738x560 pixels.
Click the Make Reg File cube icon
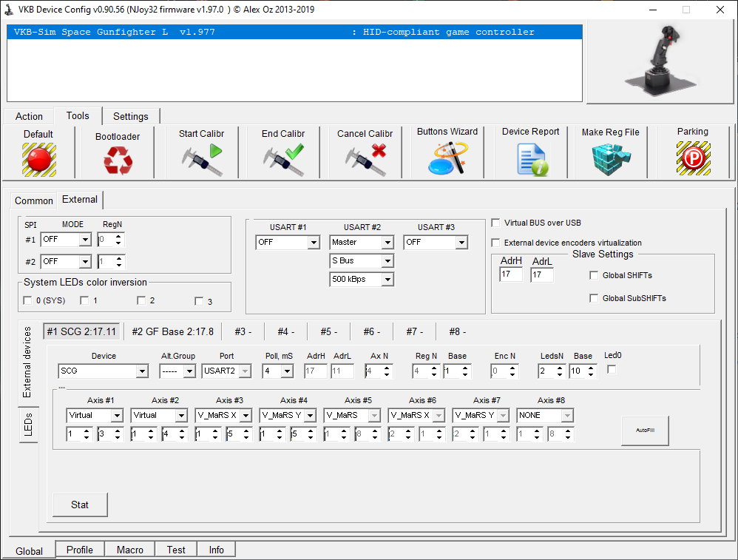pyautogui.click(x=611, y=159)
